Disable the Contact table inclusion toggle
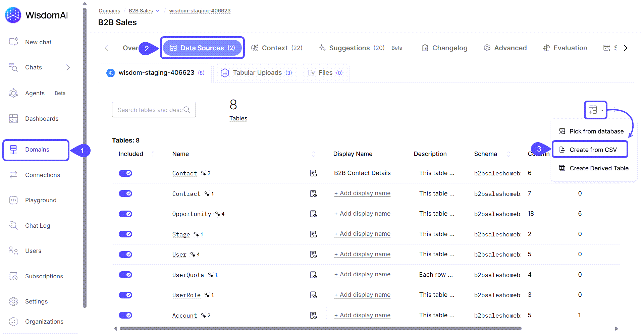644x335 pixels. 125,173
